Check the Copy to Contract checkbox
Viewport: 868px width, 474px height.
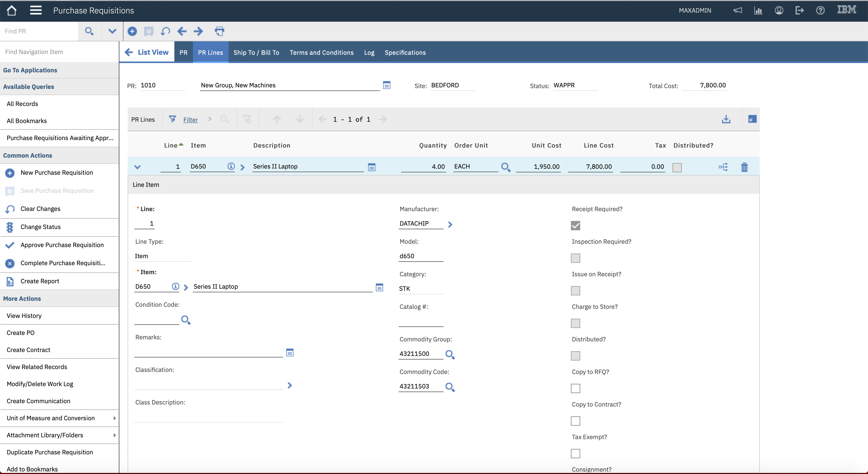[x=575, y=421]
